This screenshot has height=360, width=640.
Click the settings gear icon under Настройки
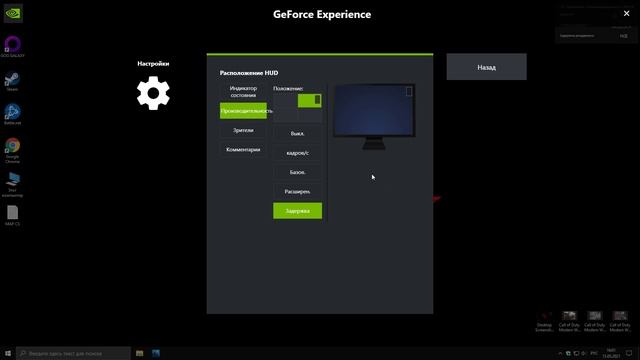(153, 93)
